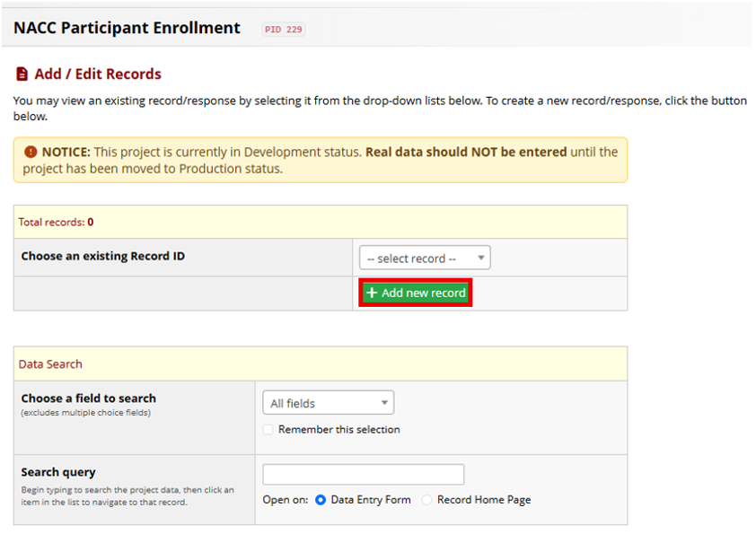Click the Add new record button
The image size is (756, 534).
pyautogui.click(x=416, y=293)
